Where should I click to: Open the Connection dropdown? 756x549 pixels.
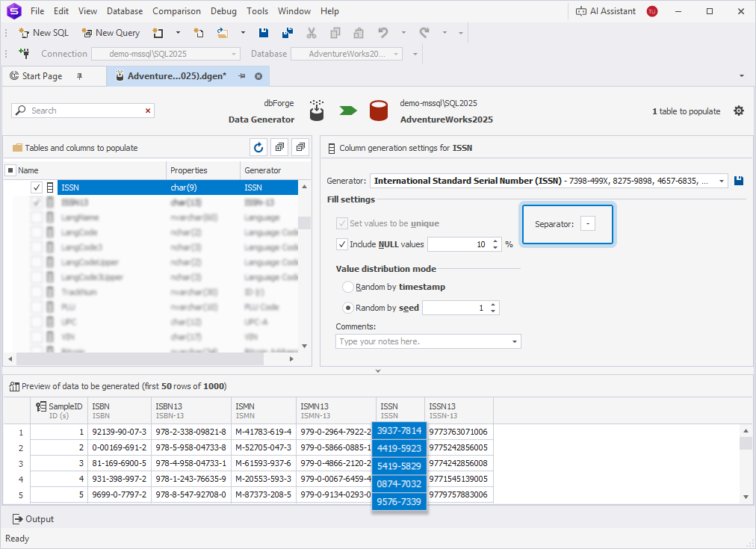pyautogui.click(x=234, y=54)
